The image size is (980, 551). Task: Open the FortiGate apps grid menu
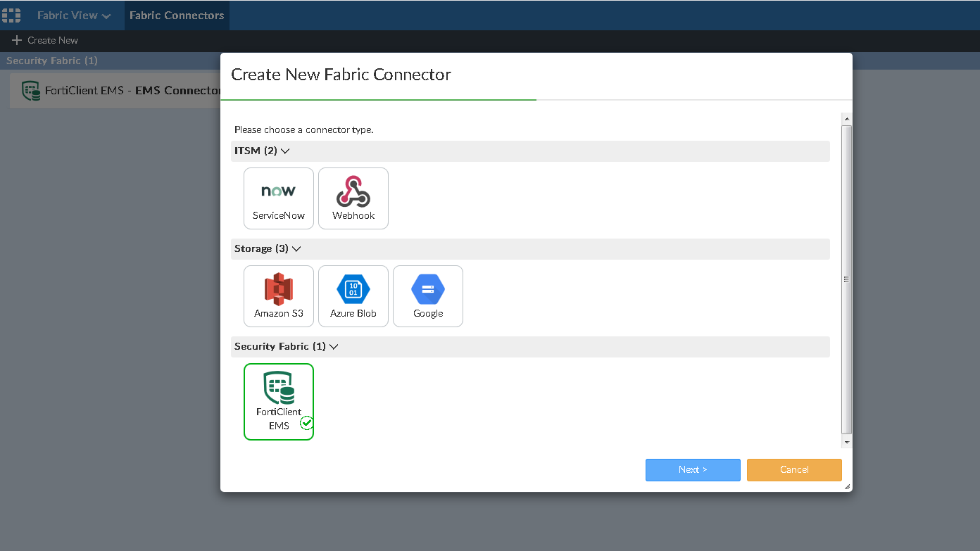point(11,14)
